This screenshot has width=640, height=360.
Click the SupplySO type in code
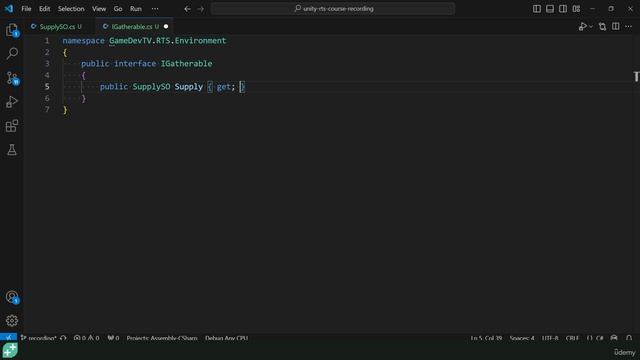[x=151, y=87]
